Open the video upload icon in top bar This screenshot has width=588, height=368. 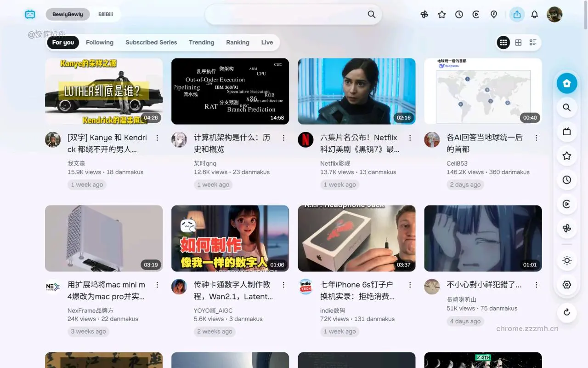pos(517,14)
